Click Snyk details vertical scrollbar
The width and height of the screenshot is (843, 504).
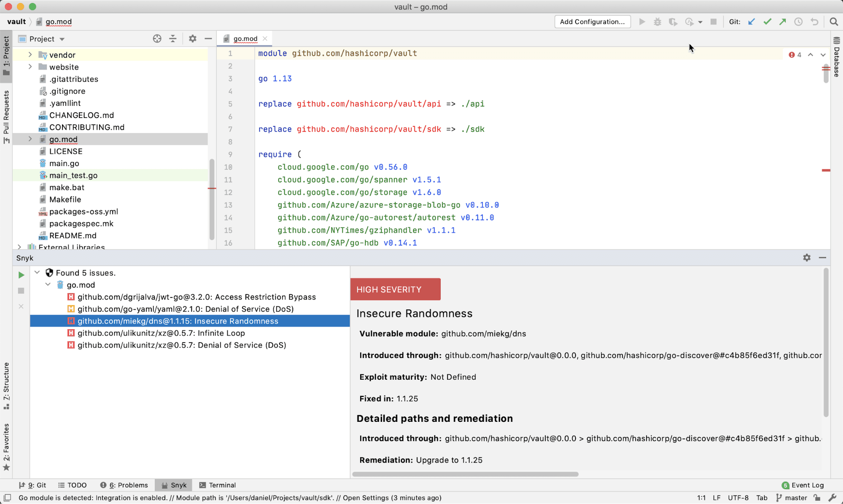click(x=826, y=342)
